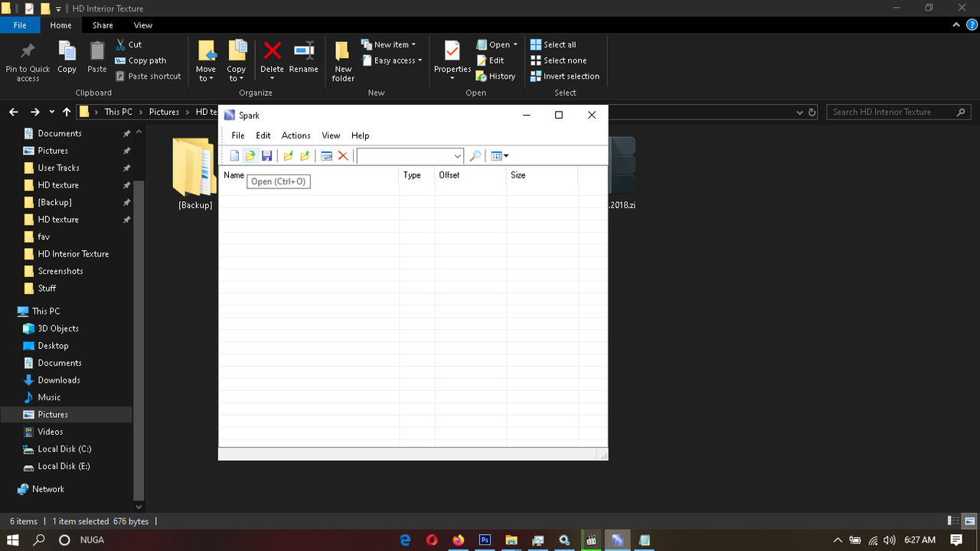Viewport: 980px width, 551px height.
Task: Go up one folder level in Explorer
Action: (x=67, y=112)
